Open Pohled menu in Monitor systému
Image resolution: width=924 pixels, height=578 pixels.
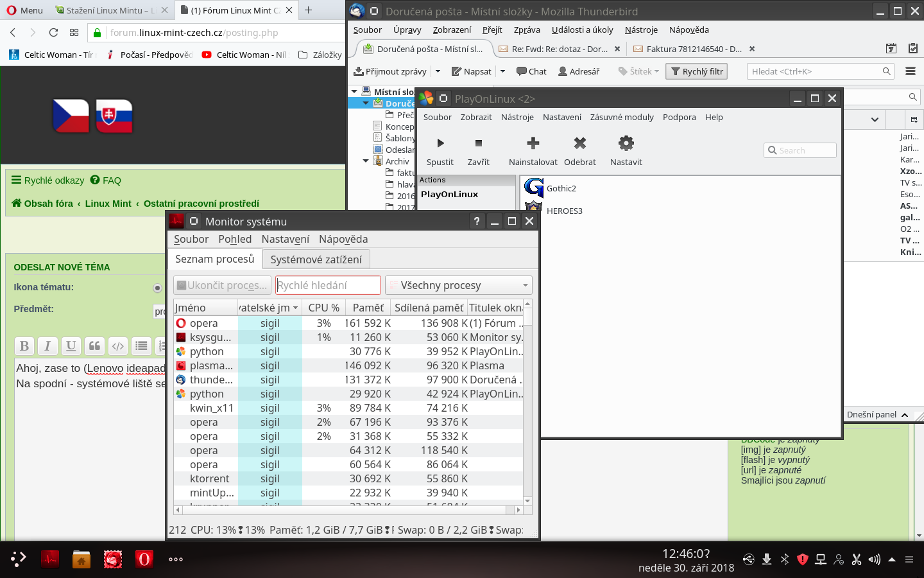click(235, 239)
